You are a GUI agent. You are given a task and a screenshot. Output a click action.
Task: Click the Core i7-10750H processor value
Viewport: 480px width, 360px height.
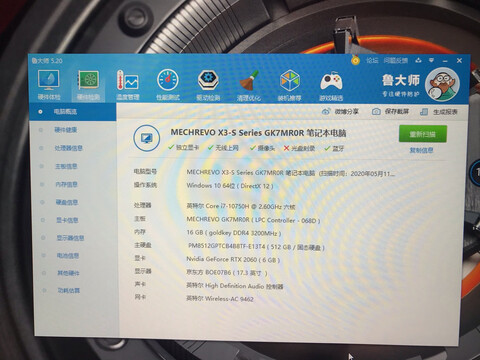241,206
